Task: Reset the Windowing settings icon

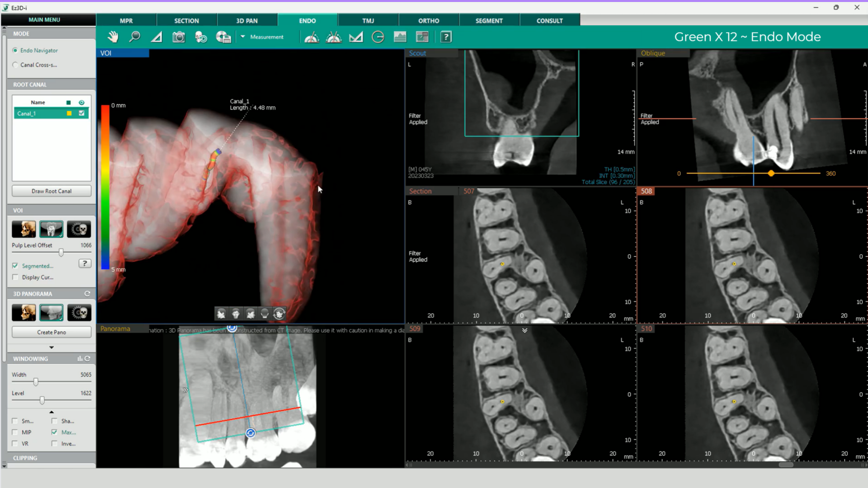Action: click(88, 359)
